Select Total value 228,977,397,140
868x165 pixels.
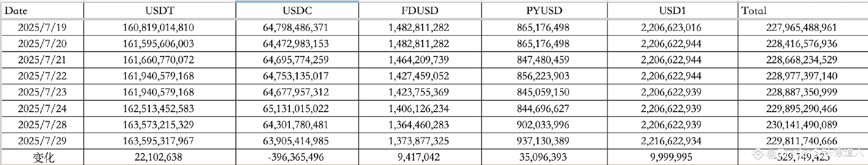click(x=802, y=76)
